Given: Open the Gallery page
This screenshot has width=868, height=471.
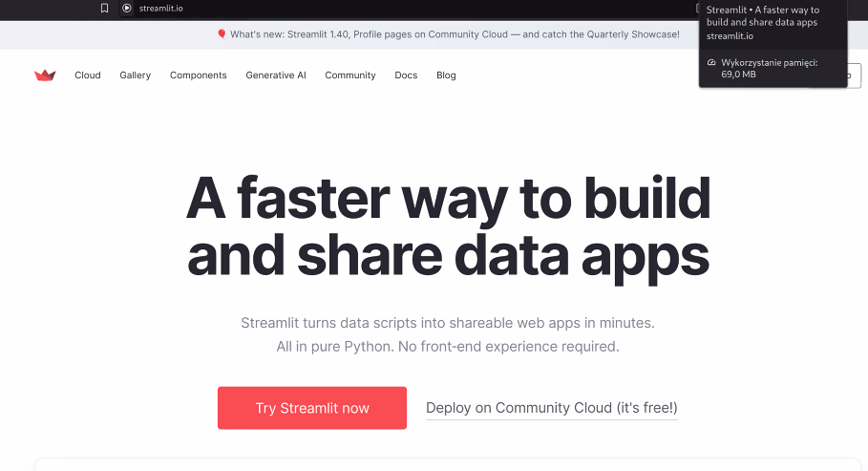Looking at the screenshot, I should pyautogui.click(x=135, y=75).
